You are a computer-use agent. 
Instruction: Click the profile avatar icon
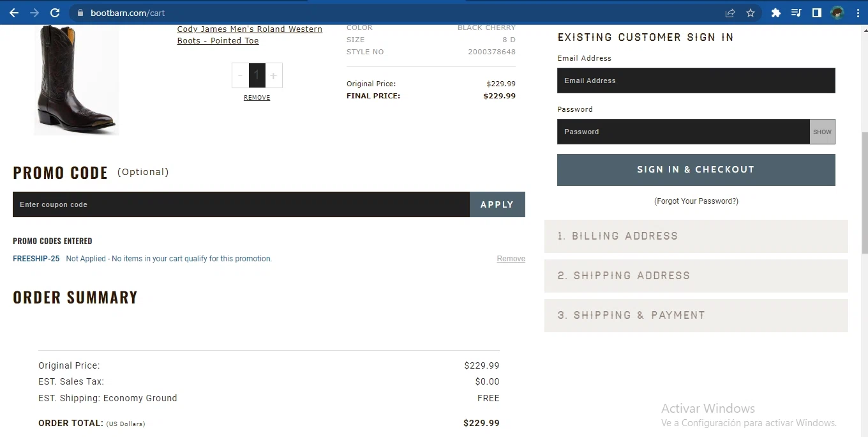[837, 13]
